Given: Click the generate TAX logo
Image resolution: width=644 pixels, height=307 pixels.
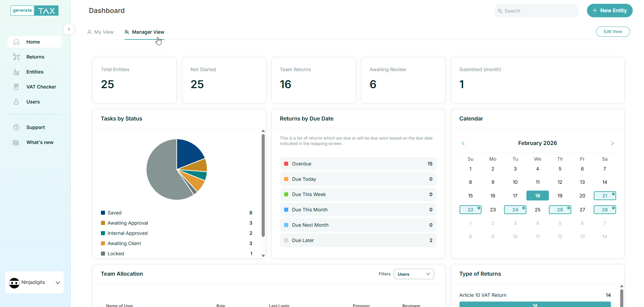Looking at the screenshot, I should point(34,11).
